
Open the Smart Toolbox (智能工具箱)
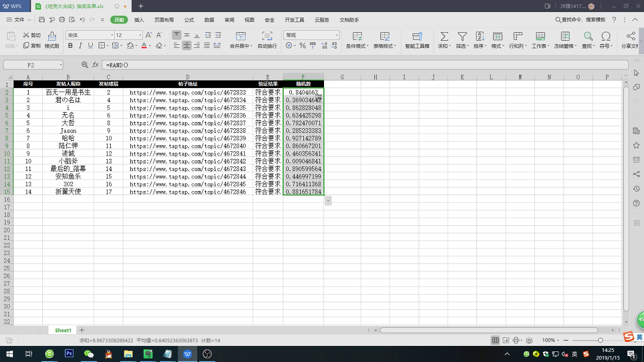tap(417, 37)
